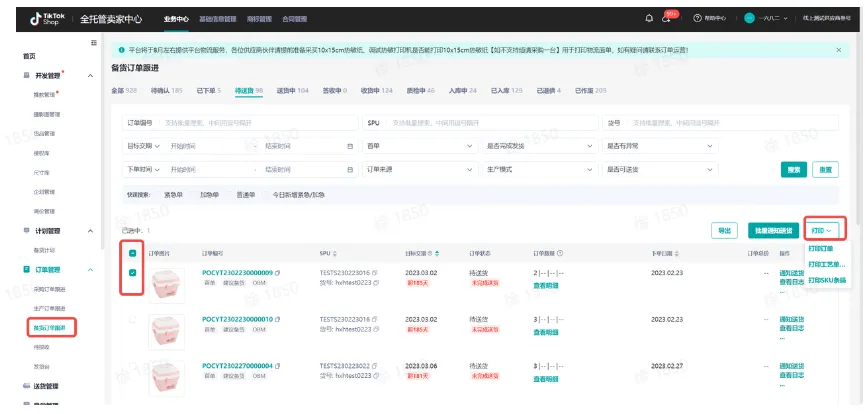Open the 目标交期 date type dropdown

(142, 146)
